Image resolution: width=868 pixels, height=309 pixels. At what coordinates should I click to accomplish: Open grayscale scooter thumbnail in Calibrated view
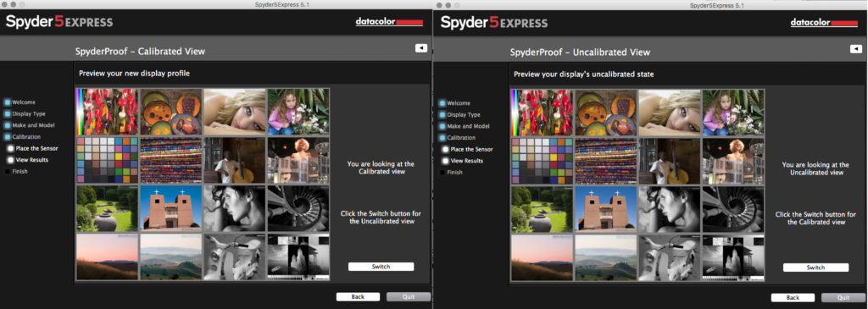[x=235, y=257]
